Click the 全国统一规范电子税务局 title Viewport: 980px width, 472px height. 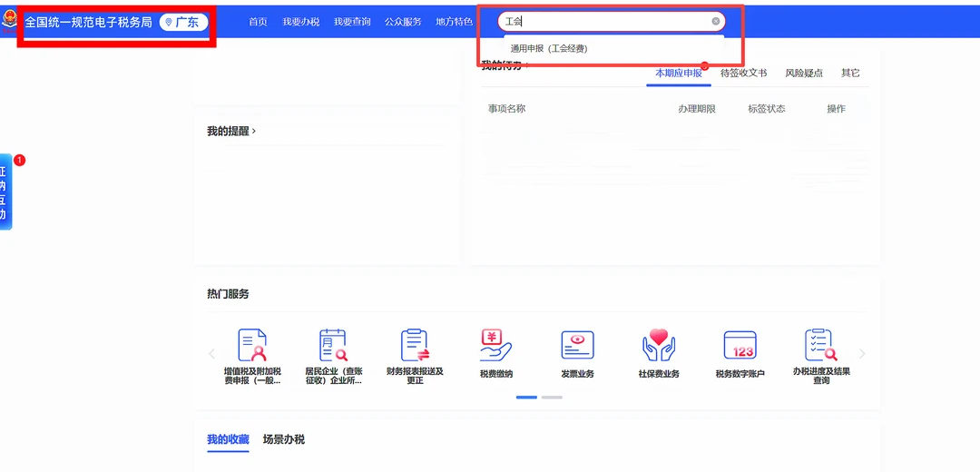[x=88, y=23]
